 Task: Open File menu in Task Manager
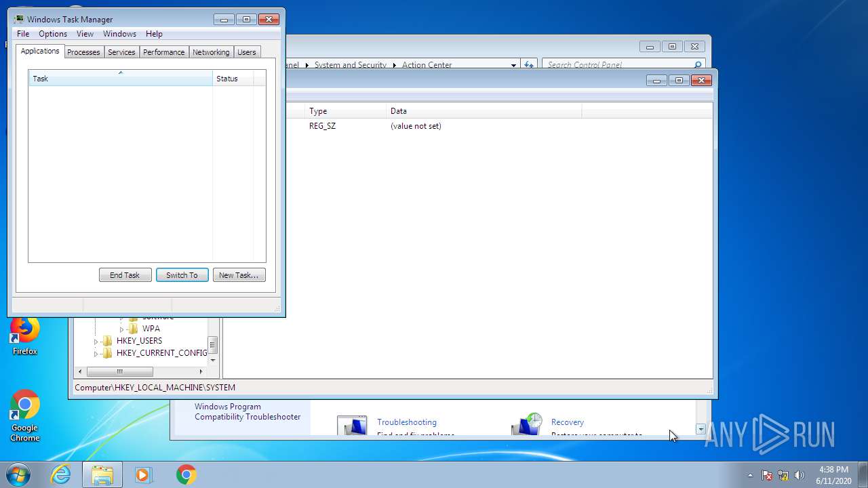click(x=23, y=34)
